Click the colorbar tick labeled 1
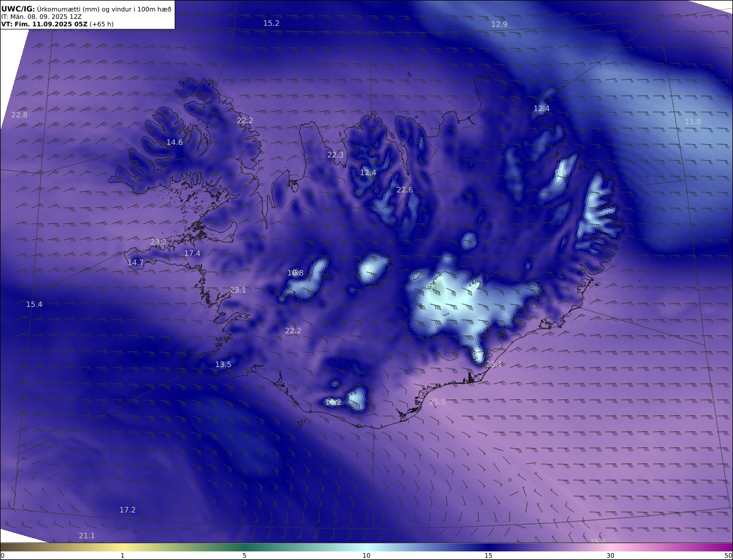Viewport: 733px width, 560px height. point(123,555)
